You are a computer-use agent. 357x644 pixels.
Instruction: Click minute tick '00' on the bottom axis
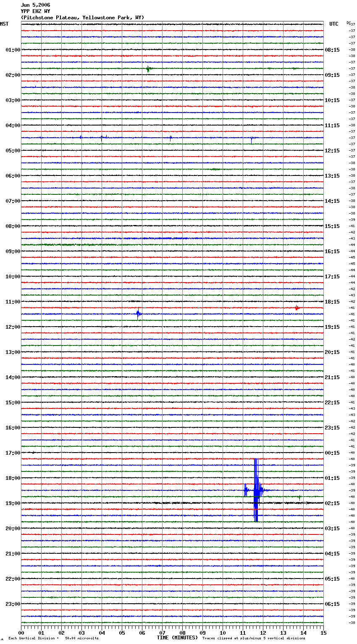coord(21,633)
